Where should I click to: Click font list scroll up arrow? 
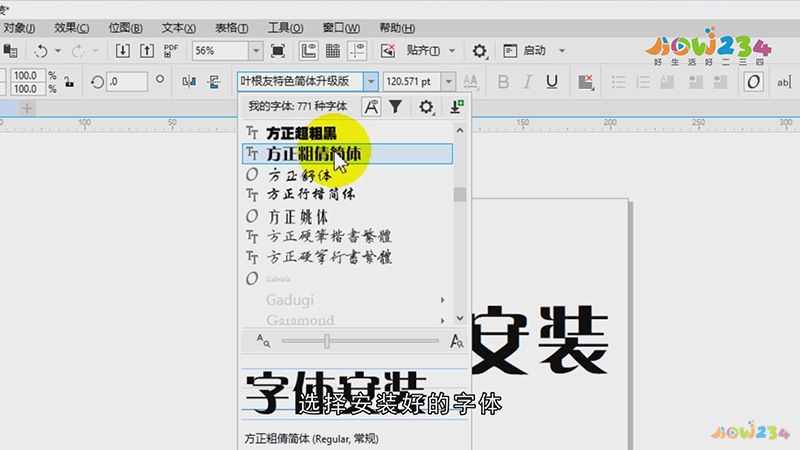click(x=460, y=131)
